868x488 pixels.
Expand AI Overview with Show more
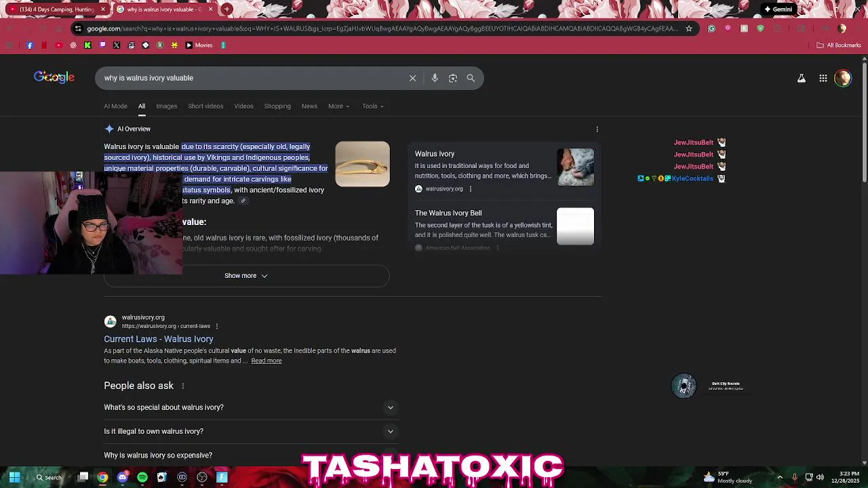coord(246,276)
